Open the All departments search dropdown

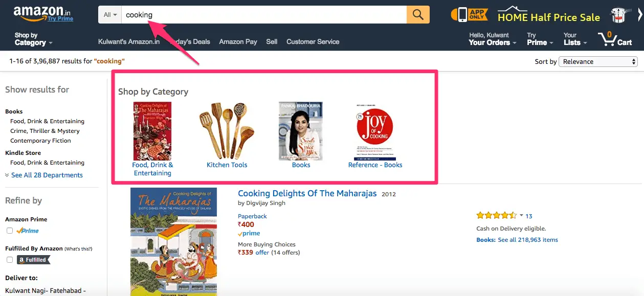[x=110, y=15]
